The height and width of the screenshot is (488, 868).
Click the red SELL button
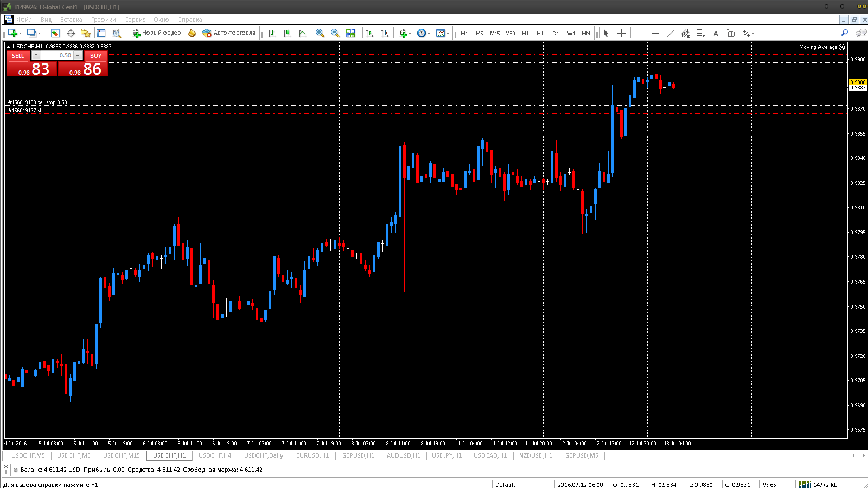(x=18, y=55)
